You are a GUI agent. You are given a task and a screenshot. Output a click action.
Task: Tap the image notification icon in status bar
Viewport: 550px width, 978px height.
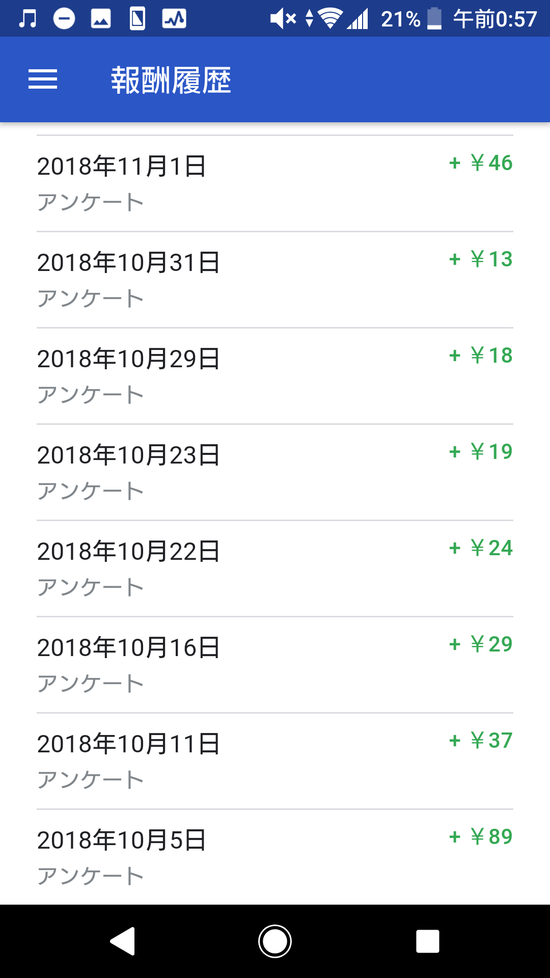[100, 19]
